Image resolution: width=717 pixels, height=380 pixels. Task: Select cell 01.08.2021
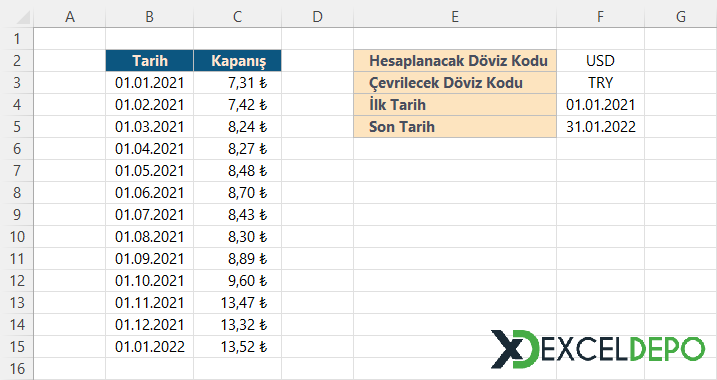click(x=150, y=236)
